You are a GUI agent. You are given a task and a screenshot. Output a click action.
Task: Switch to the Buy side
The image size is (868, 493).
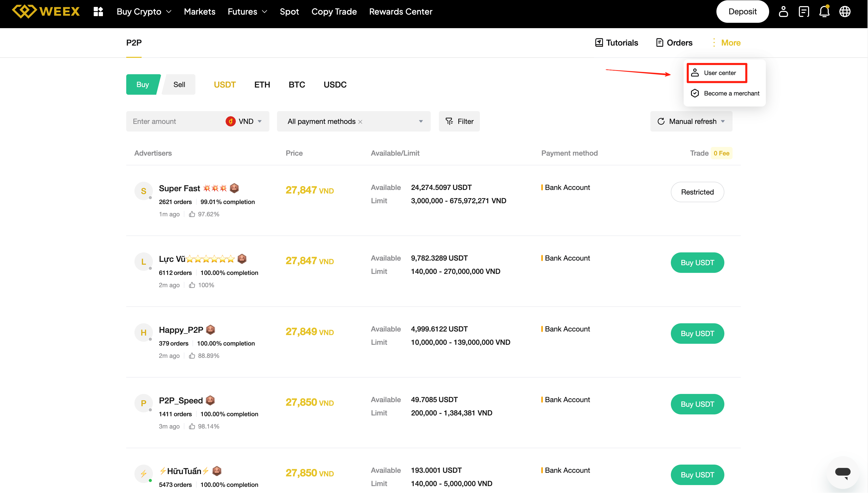tap(142, 84)
